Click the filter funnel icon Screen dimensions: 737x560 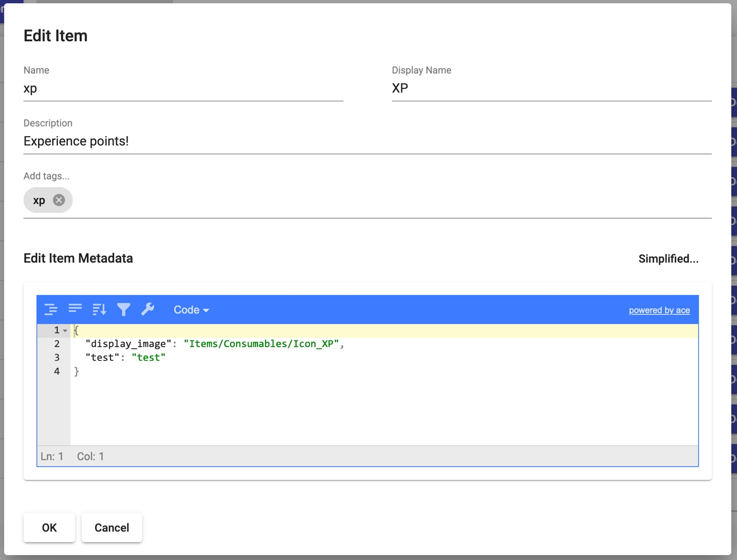[123, 310]
